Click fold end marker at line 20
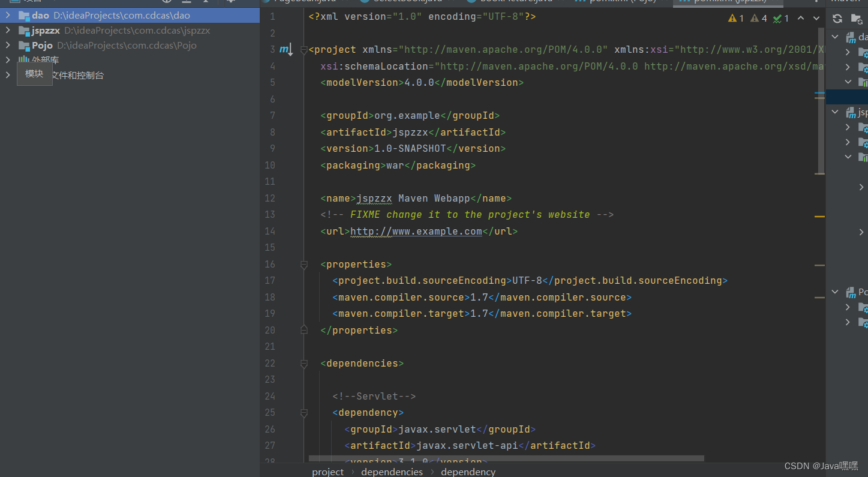868x477 pixels. pos(304,329)
